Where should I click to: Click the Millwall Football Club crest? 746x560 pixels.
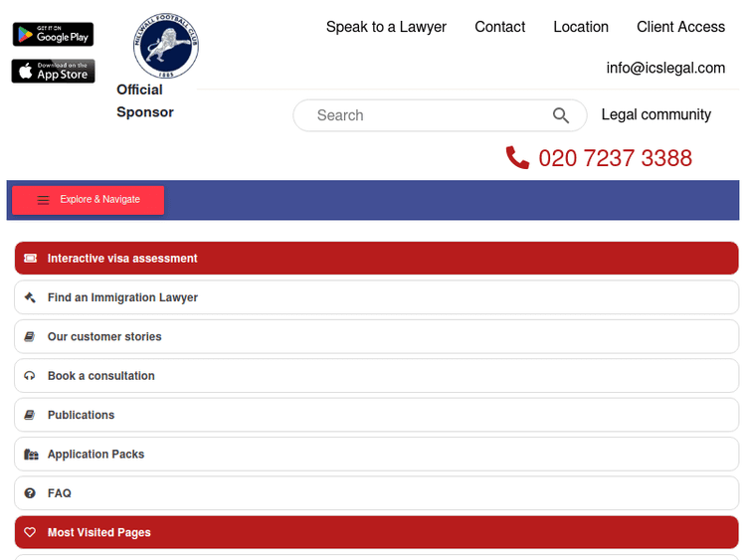point(166,46)
